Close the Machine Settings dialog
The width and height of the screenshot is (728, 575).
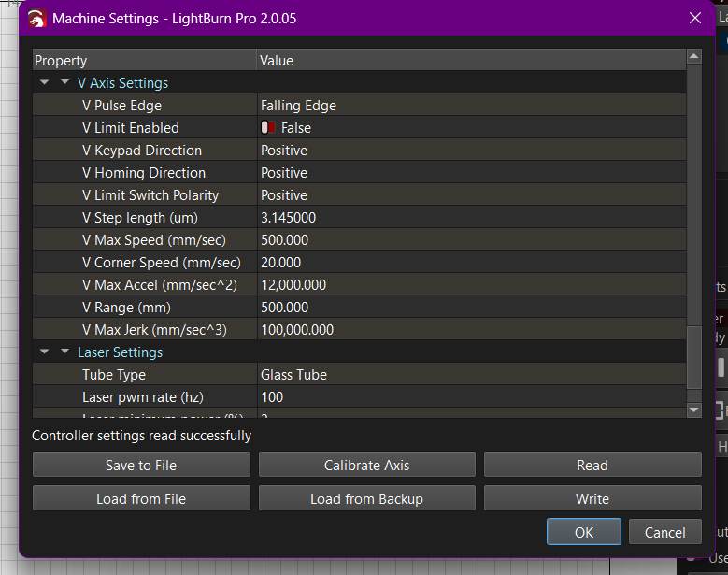pos(694,19)
